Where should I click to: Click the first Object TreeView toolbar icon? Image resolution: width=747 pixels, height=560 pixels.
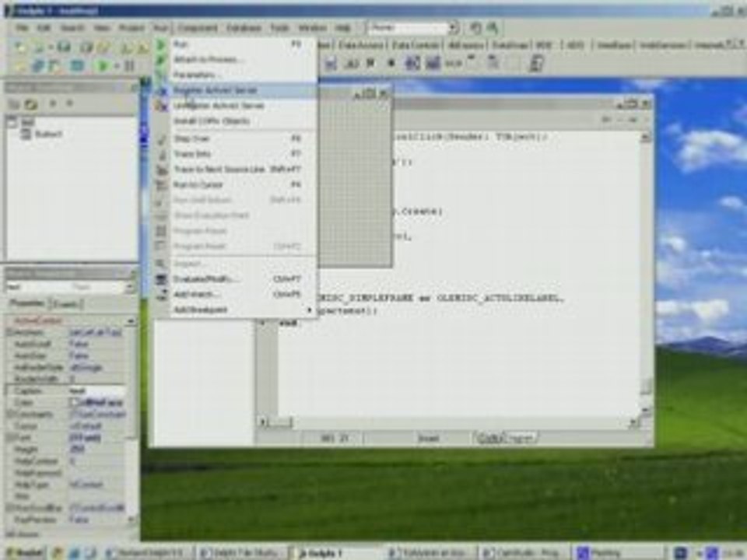[x=14, y=103]
